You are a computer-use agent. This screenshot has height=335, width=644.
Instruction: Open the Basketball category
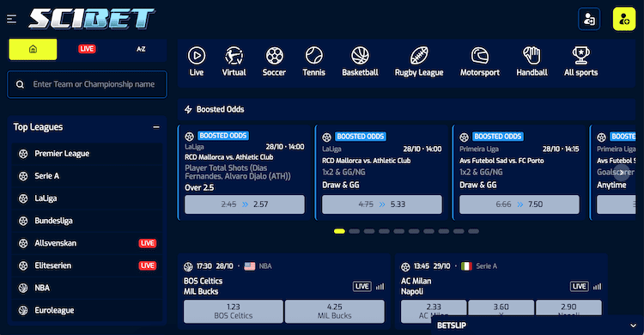point(360,61)
